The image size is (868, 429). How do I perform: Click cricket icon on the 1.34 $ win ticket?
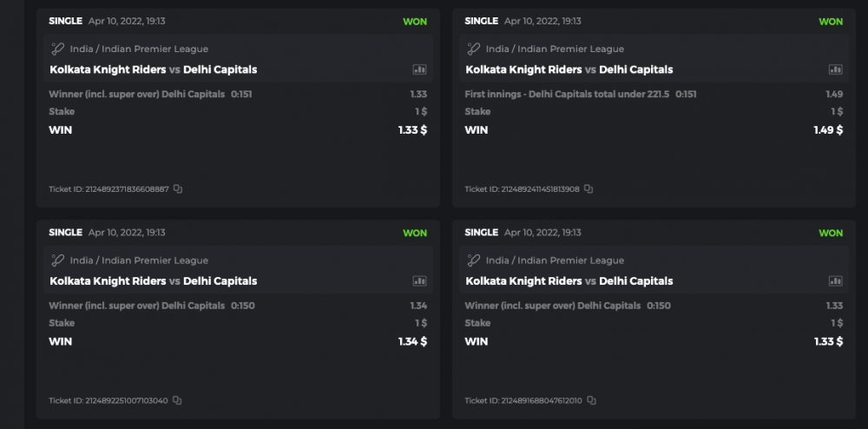[58, 261]
